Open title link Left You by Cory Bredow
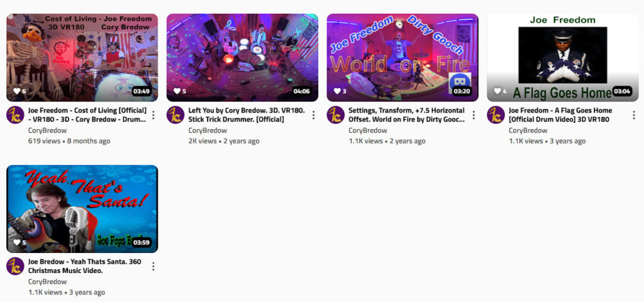This screenshot has height=302, width=644. click(247, 115)
